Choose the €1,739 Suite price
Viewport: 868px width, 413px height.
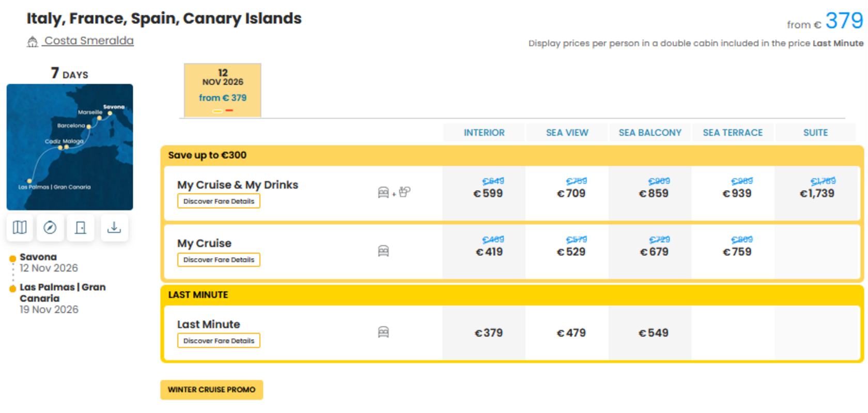coord(817,194)
